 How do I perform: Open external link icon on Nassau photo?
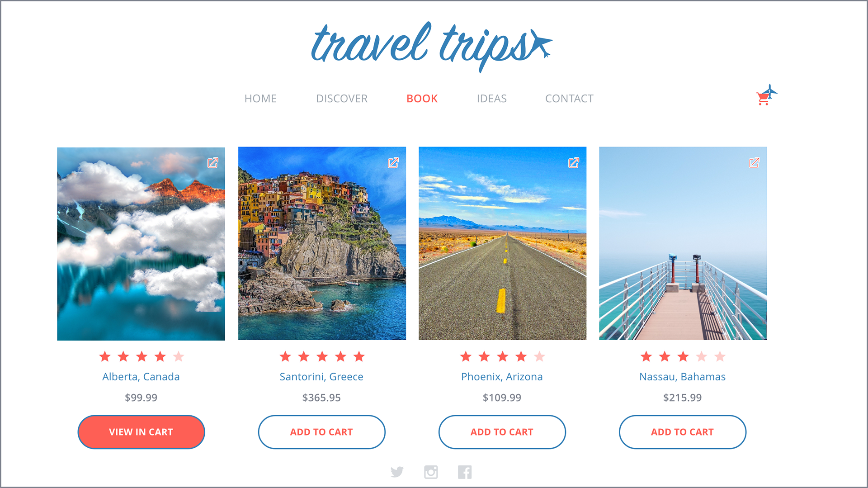click(754, 163)
